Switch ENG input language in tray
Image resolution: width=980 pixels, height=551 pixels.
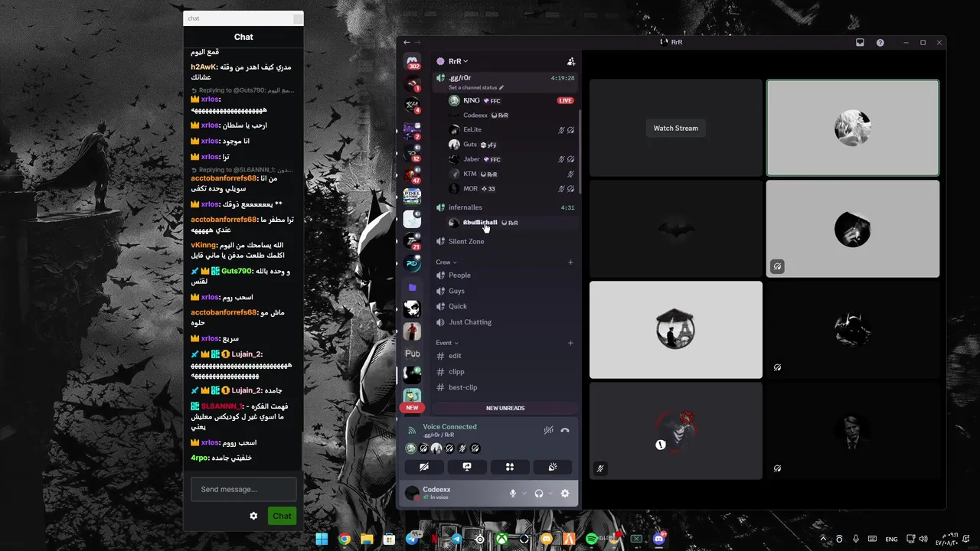pyautogui.click(x=891, y=540)
